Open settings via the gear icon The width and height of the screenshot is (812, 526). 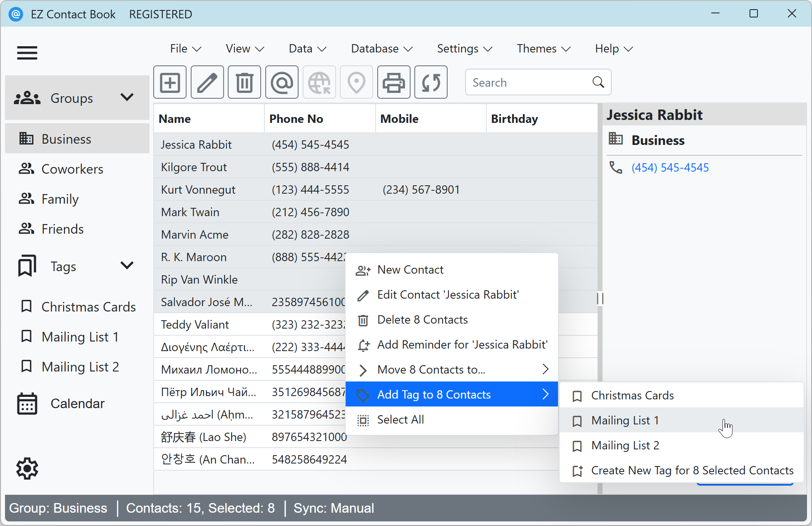click(27, 469)
